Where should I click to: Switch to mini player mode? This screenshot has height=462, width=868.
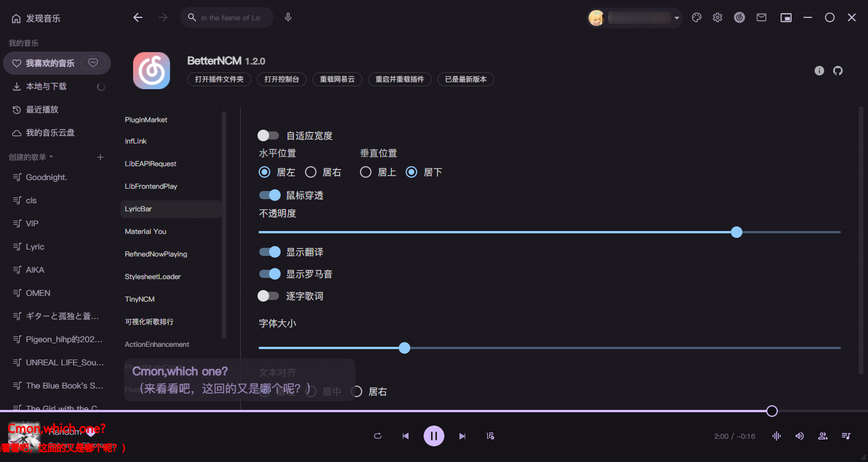786,17
